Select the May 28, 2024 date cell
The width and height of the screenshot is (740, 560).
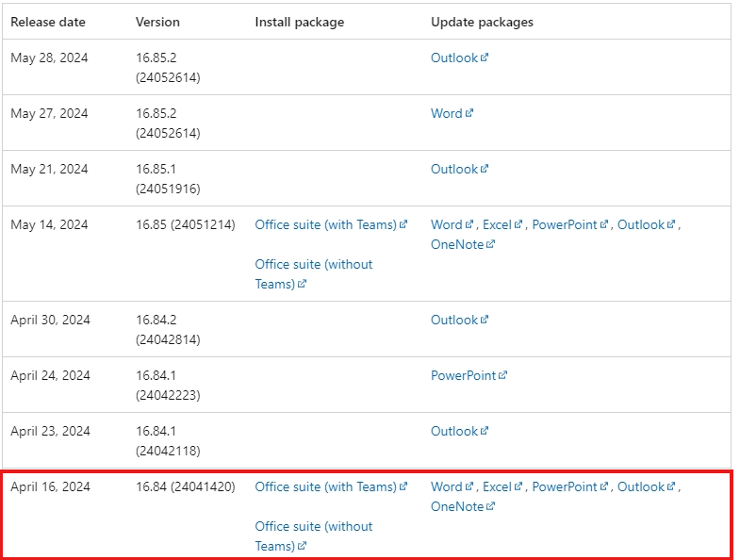pyautogui.click(x=49, y=58)
